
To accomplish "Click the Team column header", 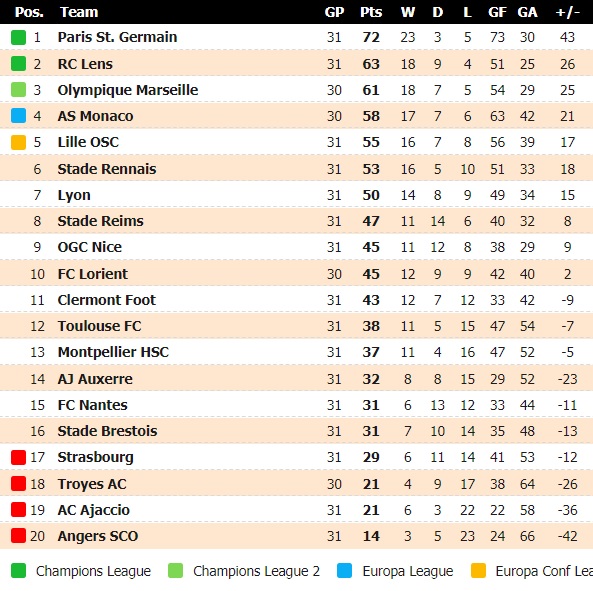I will (79, 12).
